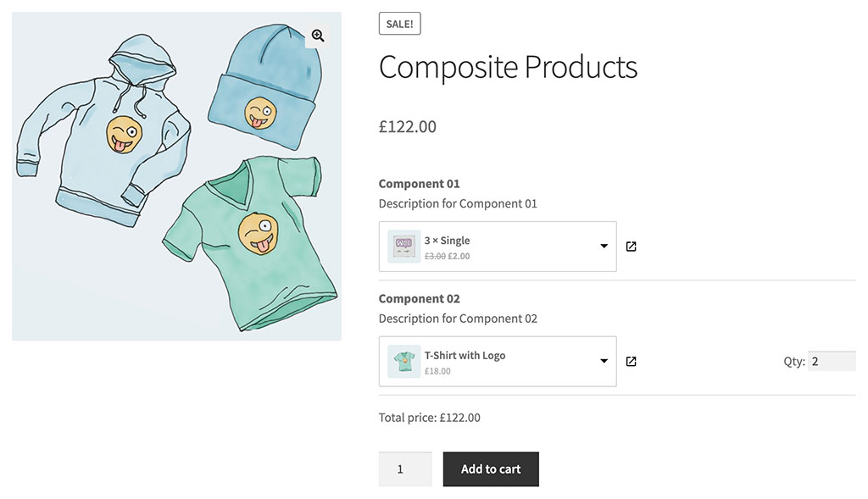Click the WOO thumbnail in Component 01 selector
This screenshot has height=499, width=868.
pyautogui.click(x=403, y=247)
